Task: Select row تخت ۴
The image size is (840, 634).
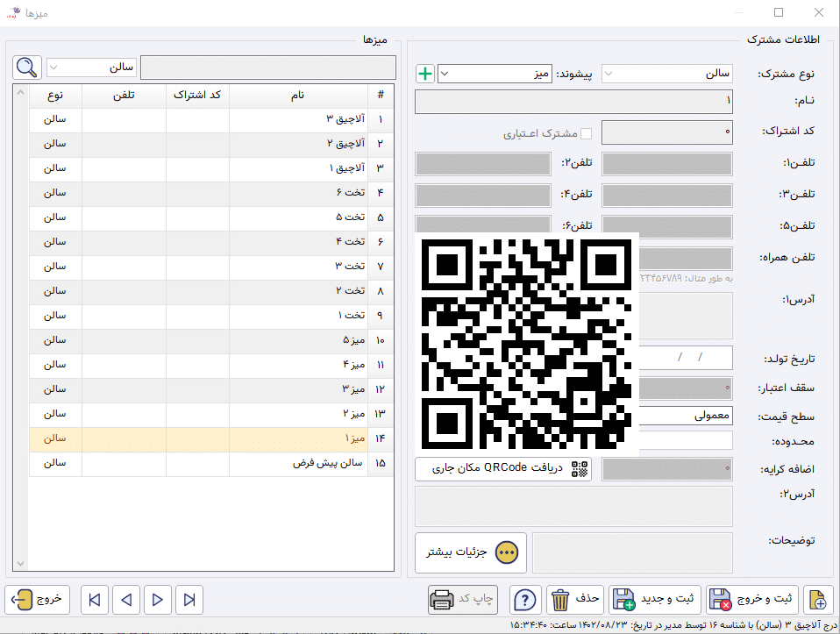Action: click(211, 243)
